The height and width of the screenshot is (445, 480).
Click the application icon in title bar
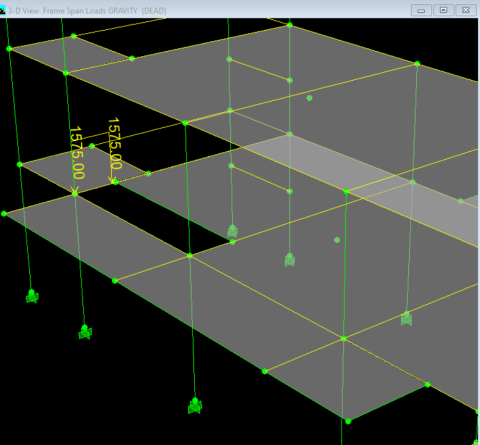tap(3, 10)
